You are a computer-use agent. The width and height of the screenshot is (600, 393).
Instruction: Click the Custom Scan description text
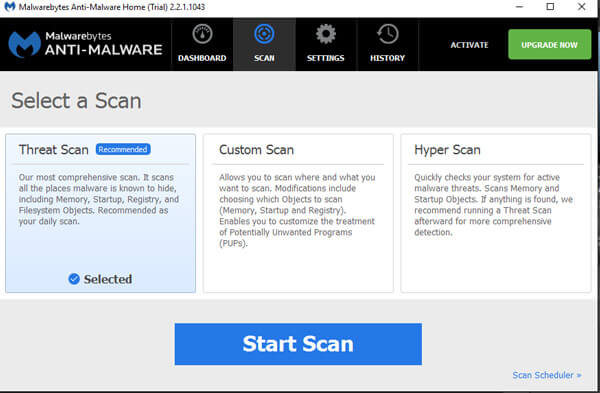(x=297, y=210)
